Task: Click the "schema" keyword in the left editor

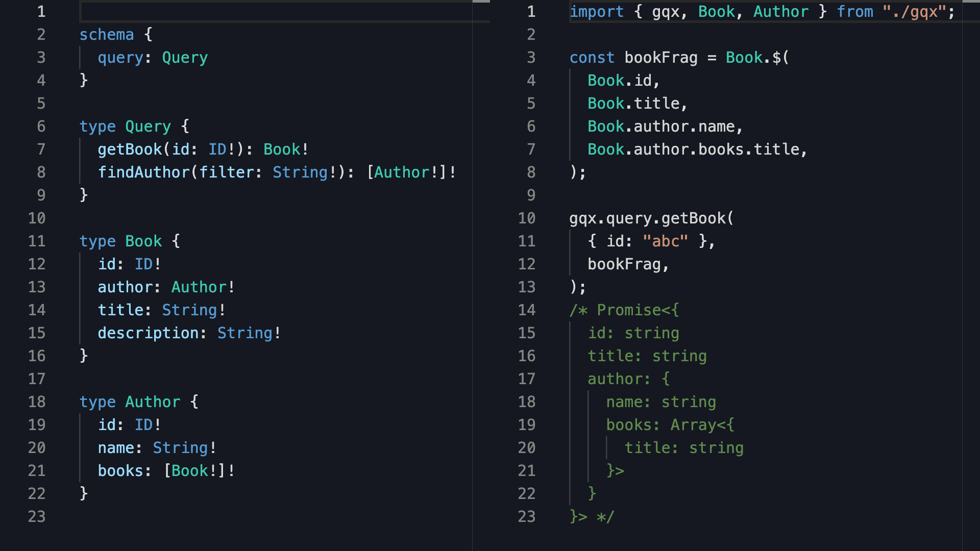Action: [x=107, y=35]
